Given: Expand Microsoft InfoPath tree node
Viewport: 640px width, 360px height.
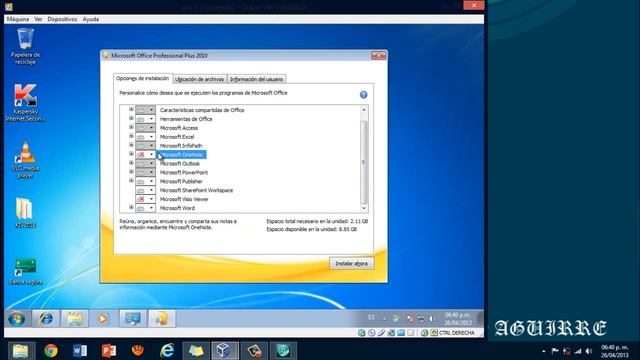Looking at the screenshot, I should click(x=131, y=145).
